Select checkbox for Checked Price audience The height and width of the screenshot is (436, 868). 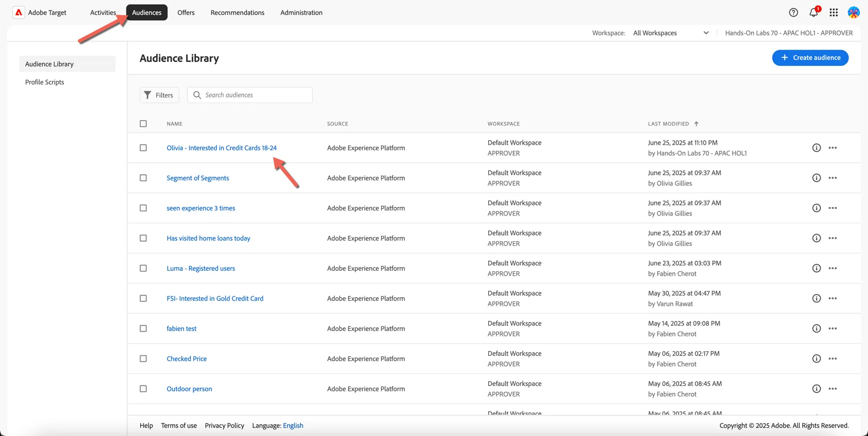point(143,359)
